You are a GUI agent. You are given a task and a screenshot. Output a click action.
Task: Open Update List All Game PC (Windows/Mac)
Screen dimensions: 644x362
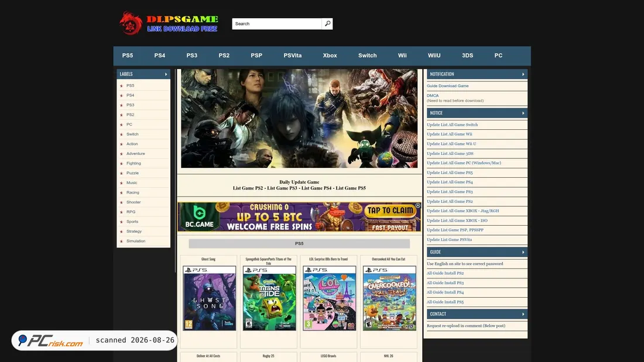click(x=464, y=163)
